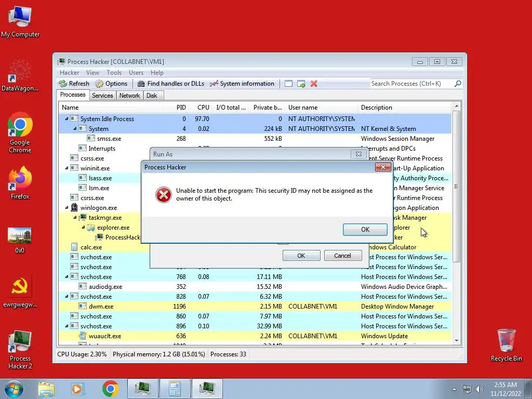This screenshot has height=399, width=532.
Task: Sort by the Description column header
Action: 405,108
